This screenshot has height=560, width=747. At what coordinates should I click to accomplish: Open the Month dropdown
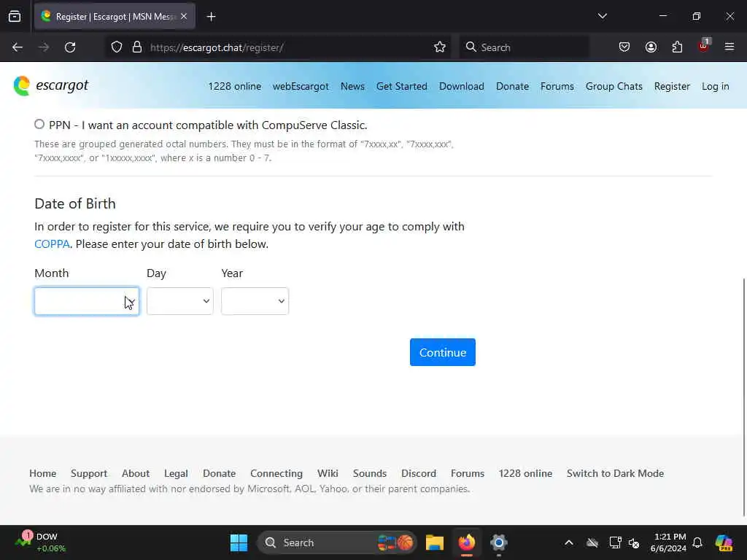tap(87, 301)
